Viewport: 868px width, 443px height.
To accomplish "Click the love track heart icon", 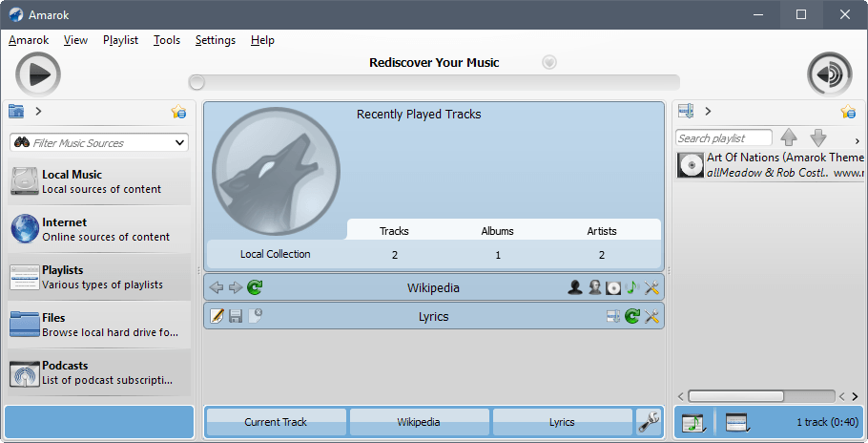I will pos(548,62).
